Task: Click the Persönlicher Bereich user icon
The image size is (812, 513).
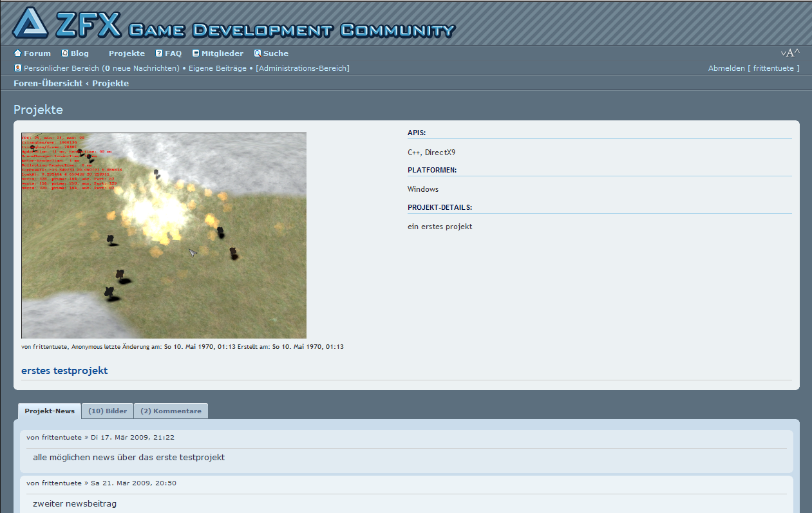Action: coord(17,68)
